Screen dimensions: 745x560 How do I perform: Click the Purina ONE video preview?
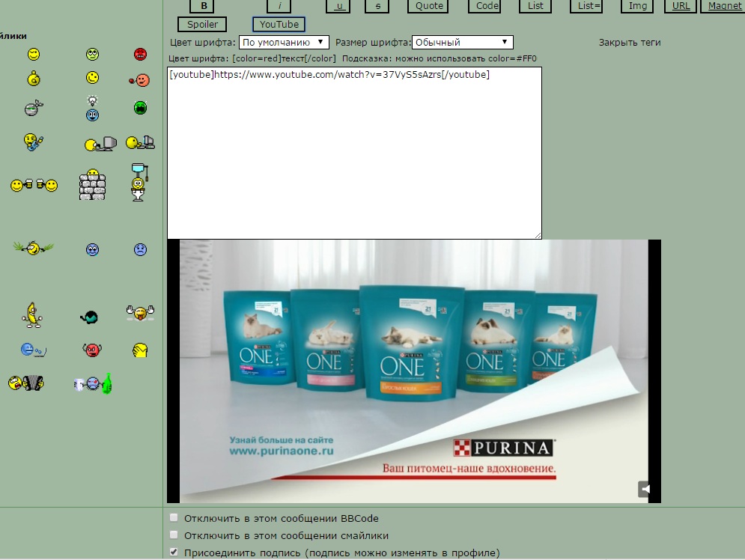[x=414, y=371]
